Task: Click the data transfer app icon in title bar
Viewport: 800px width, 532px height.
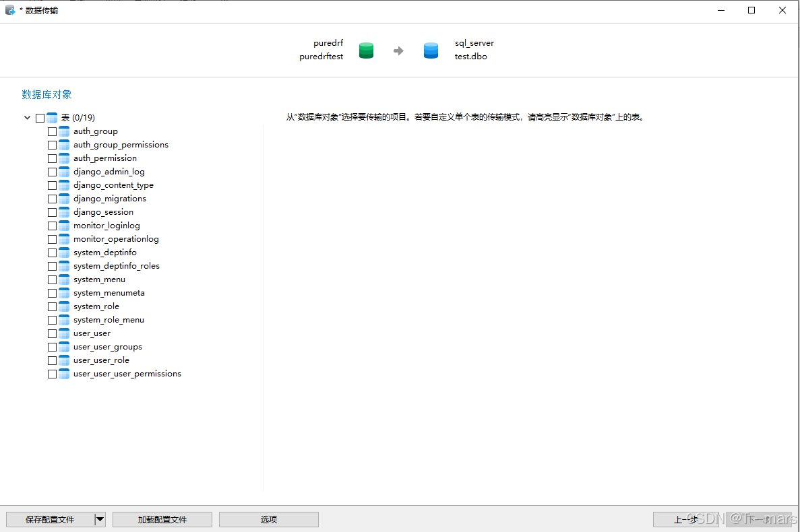Action: tap(10, 10)
